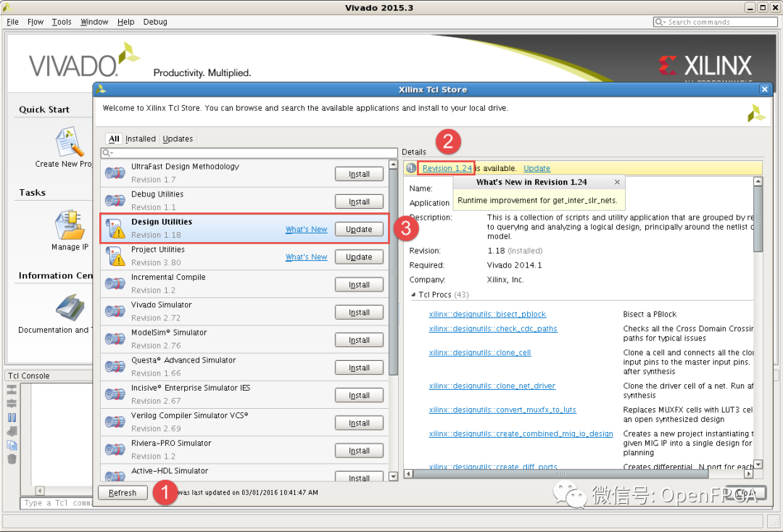Viewport: 783px width, 532px height.
Task: Click the Incremental Compile app icon
Action: pyautogui.click(x=115, y=283)
